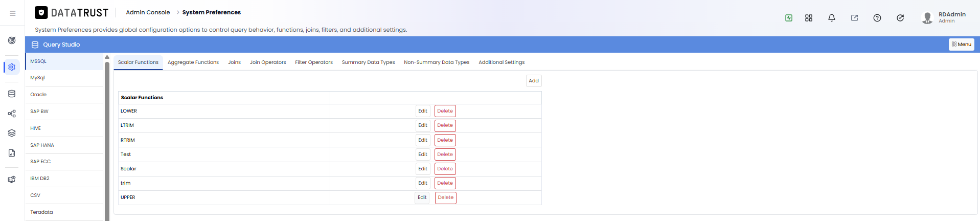Open RDAdmin user profile avatar
980x221 pixels.
tap(927, 18)
